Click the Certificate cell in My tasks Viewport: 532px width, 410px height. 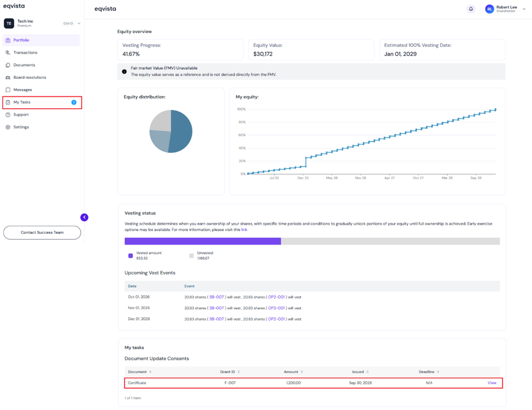[x=137, y=383]
